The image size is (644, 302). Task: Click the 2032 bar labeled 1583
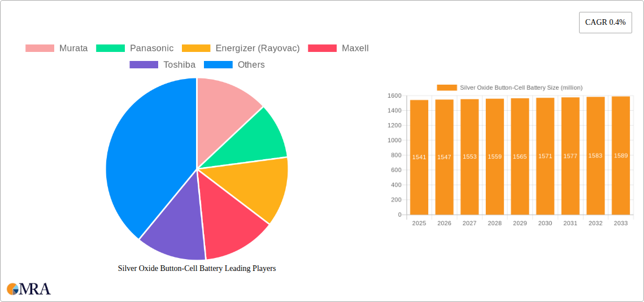(x=595, y=156)
